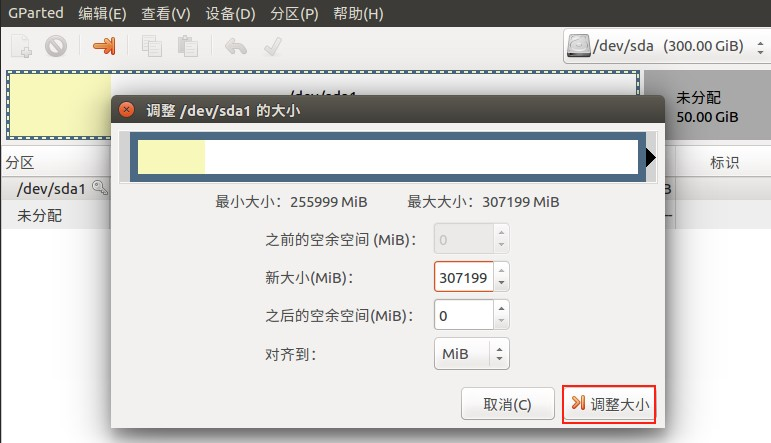
Task: Click the Paste partition toolbar icon
Action: 187,47
